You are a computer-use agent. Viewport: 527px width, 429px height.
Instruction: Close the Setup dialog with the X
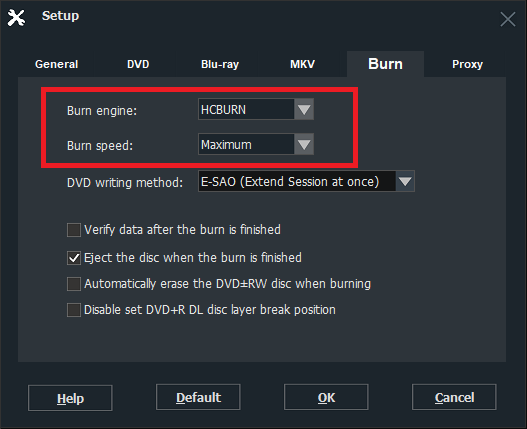pyautogui.click(x=508, y=19)
